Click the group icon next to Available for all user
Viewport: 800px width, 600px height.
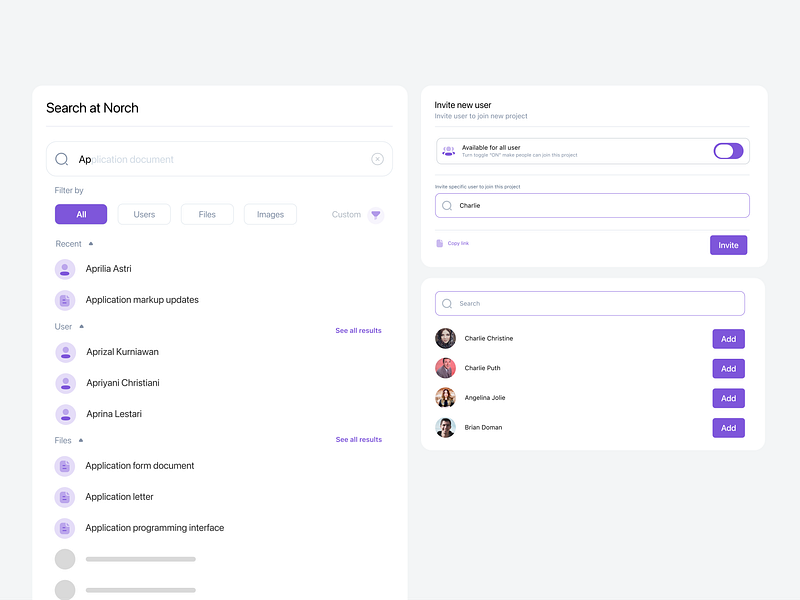(x=449, y=150)
